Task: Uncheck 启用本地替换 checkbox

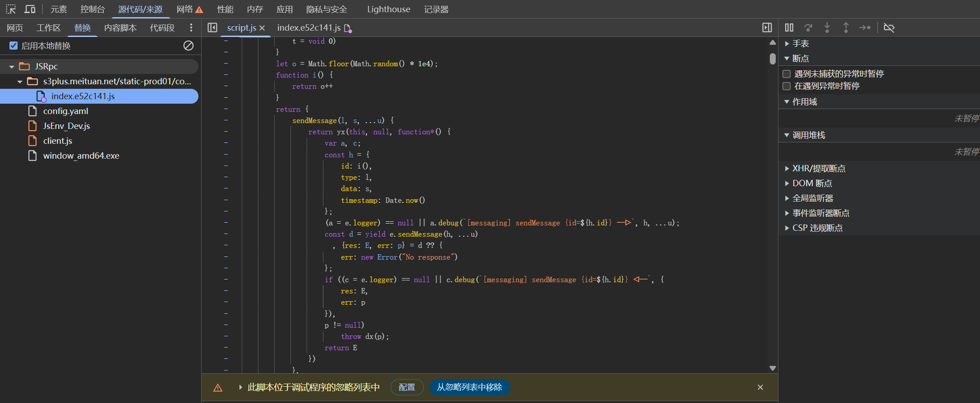Action: [x=14, y=46]
